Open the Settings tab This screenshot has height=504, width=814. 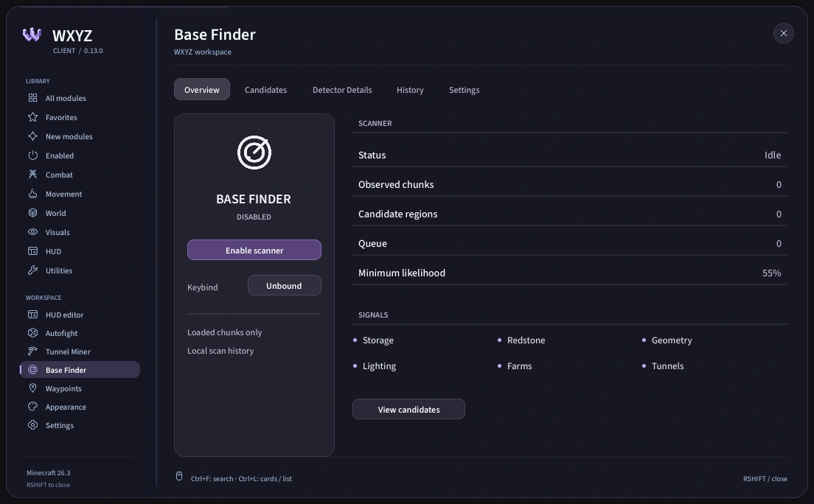[x=464, y=90]
